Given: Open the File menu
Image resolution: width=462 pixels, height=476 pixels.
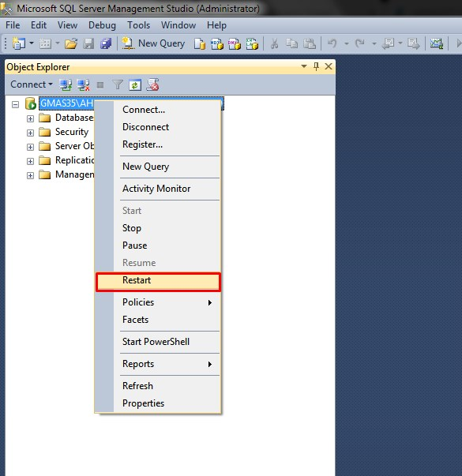Looking at the screenshot, I should (x=13, y=25).
